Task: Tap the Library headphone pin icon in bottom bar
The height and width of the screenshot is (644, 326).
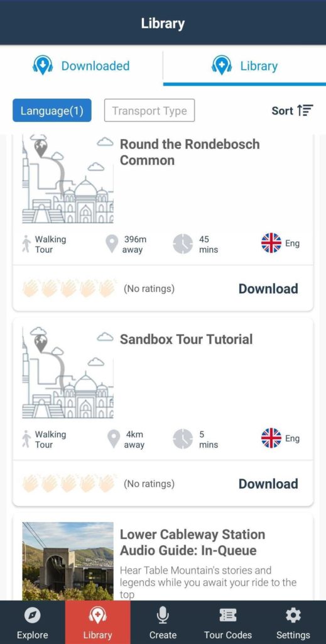Action: [97, 615]
